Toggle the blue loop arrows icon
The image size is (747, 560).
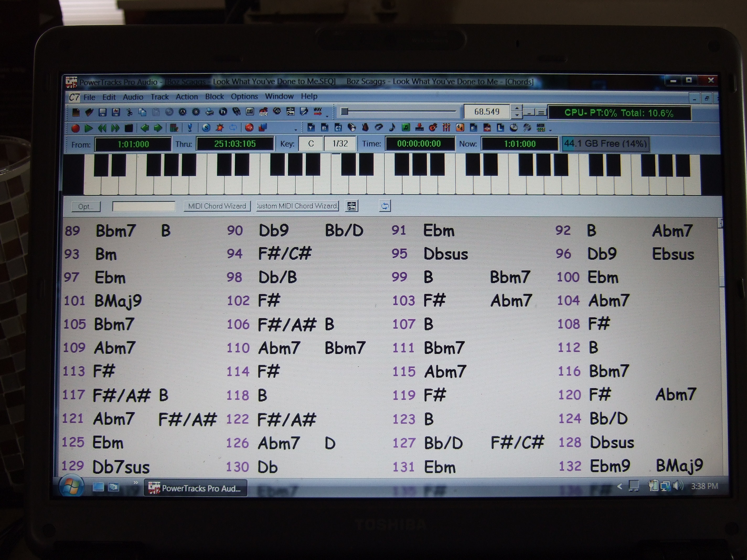click(x=233, y=128)
